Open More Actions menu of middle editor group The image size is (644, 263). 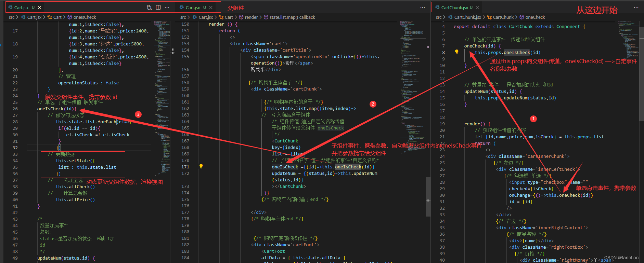423,8
